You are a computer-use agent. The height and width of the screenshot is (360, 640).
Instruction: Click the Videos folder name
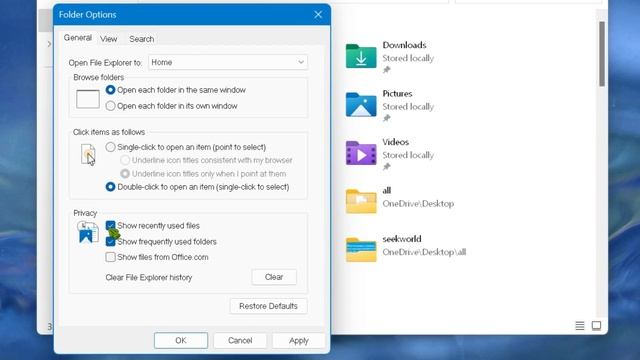click(396, 142)
